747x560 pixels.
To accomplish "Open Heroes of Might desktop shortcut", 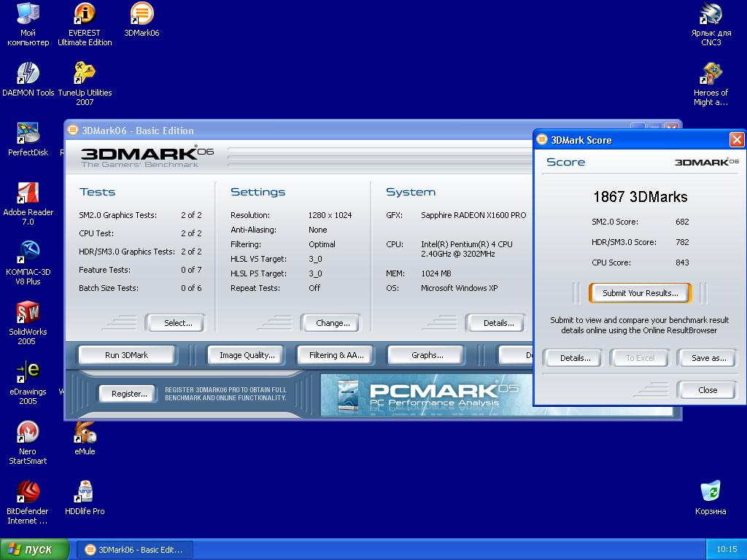I will (x=711, y=74).
